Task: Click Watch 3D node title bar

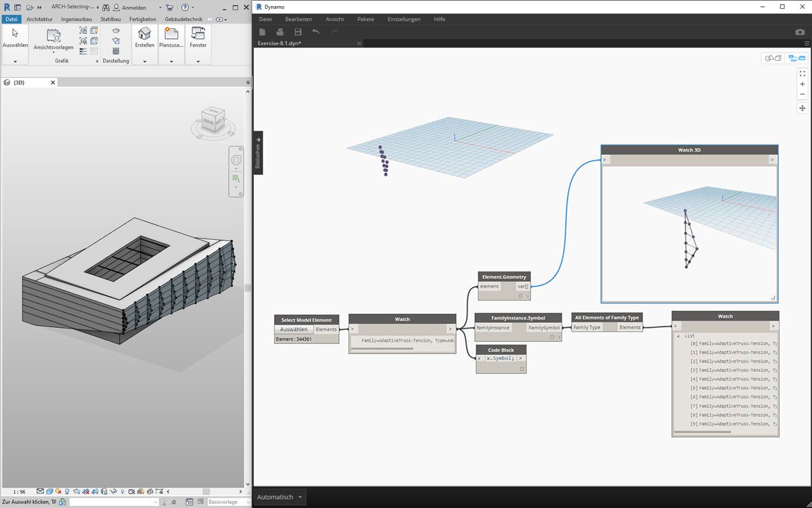Action: pos(689,150)
